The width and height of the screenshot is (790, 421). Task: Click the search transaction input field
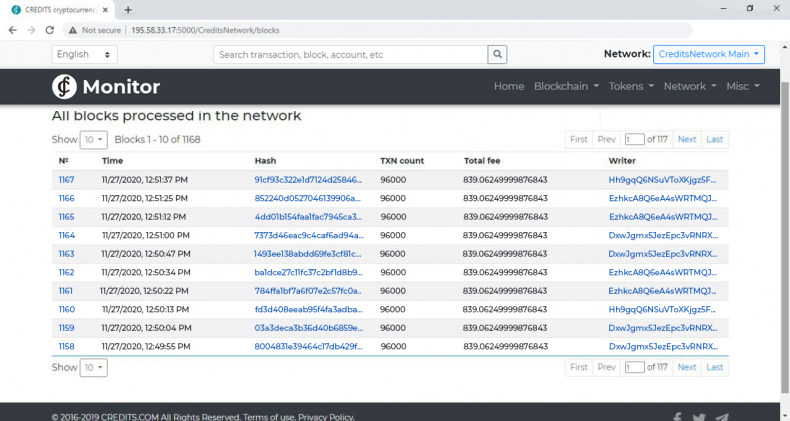point(350,54)
